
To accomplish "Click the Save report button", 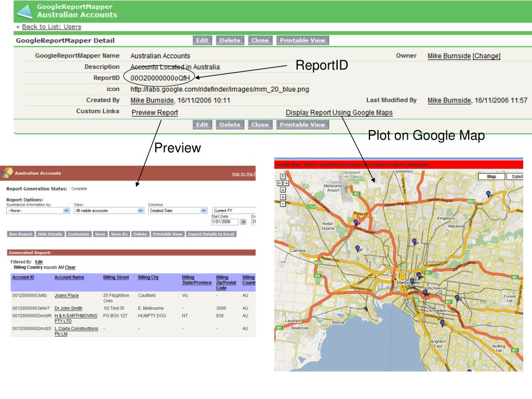I will coord(100,234).
